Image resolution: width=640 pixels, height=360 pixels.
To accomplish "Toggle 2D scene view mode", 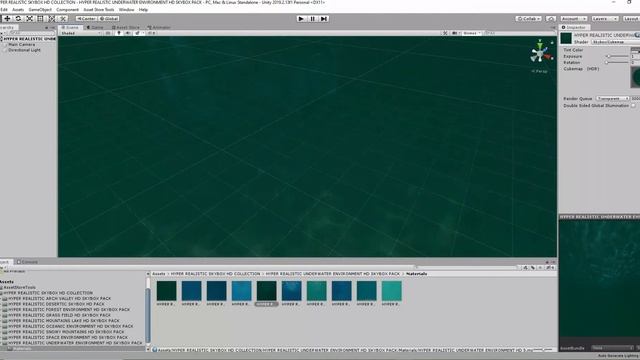I will pyautogui.click(x=108, y=33).
